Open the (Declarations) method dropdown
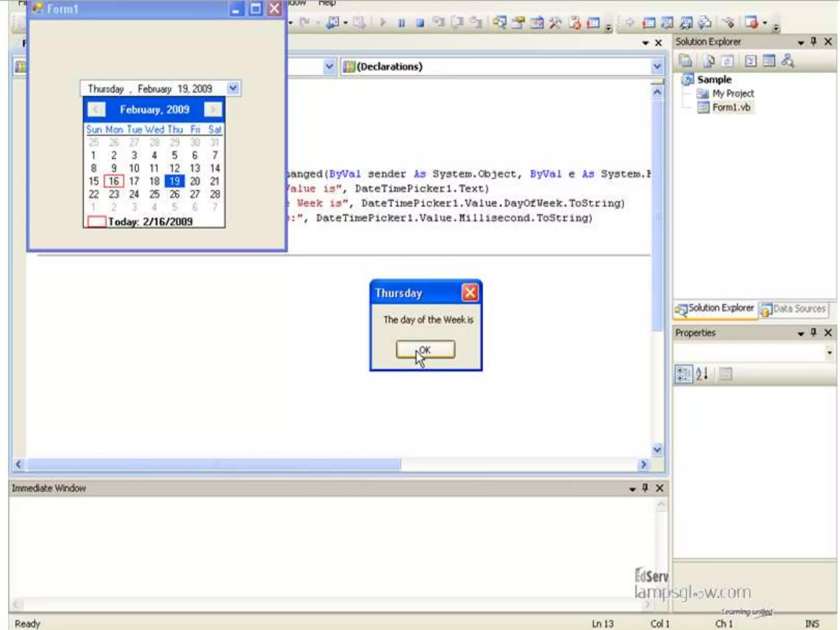Screen dimensions: 840x630 click(x=657, y=66)
